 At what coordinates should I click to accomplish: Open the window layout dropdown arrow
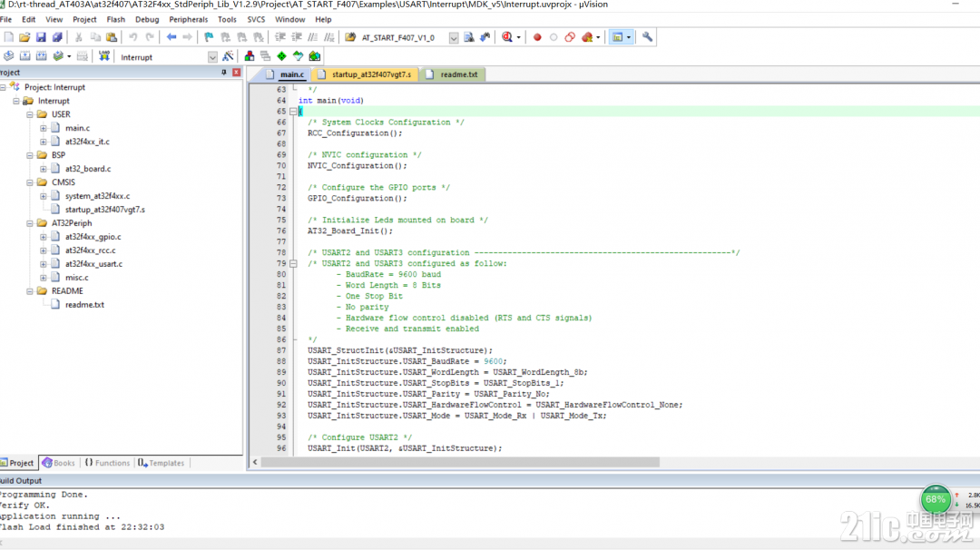pos(629,37)
